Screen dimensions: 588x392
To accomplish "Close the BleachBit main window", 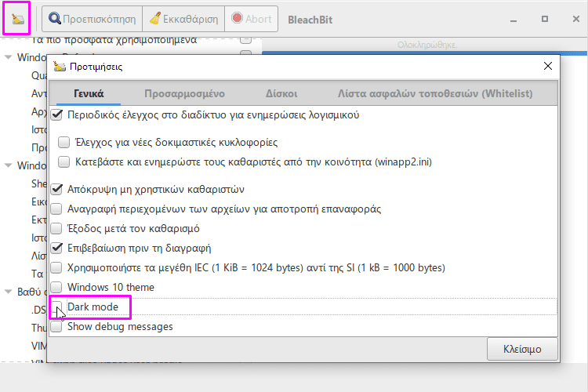I will (x=576, y=19).
